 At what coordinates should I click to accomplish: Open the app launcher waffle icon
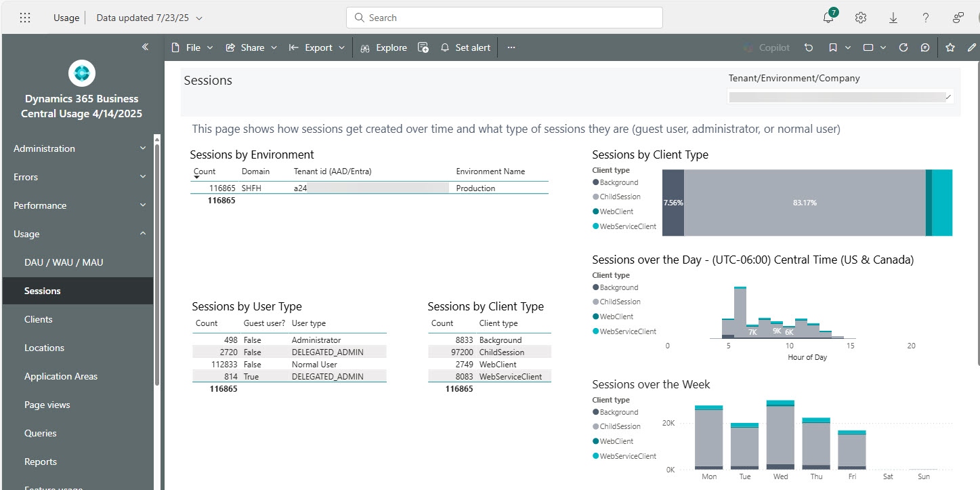point(25,18)
